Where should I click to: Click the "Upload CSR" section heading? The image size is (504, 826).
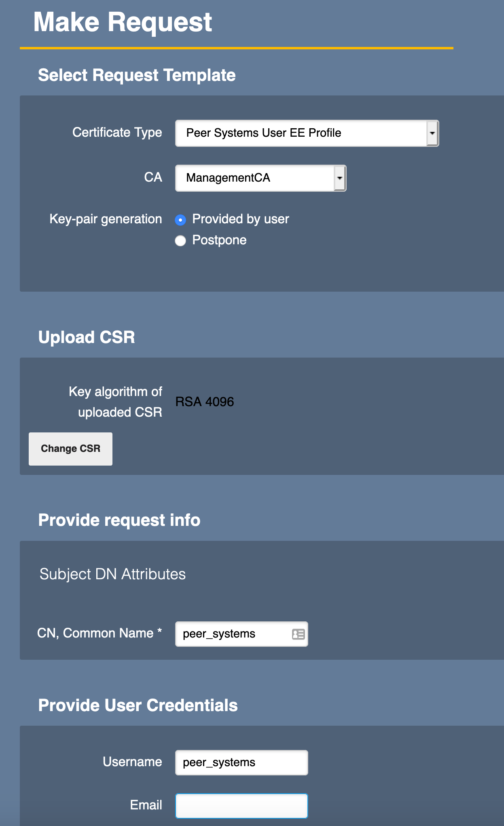click(87, 337)
